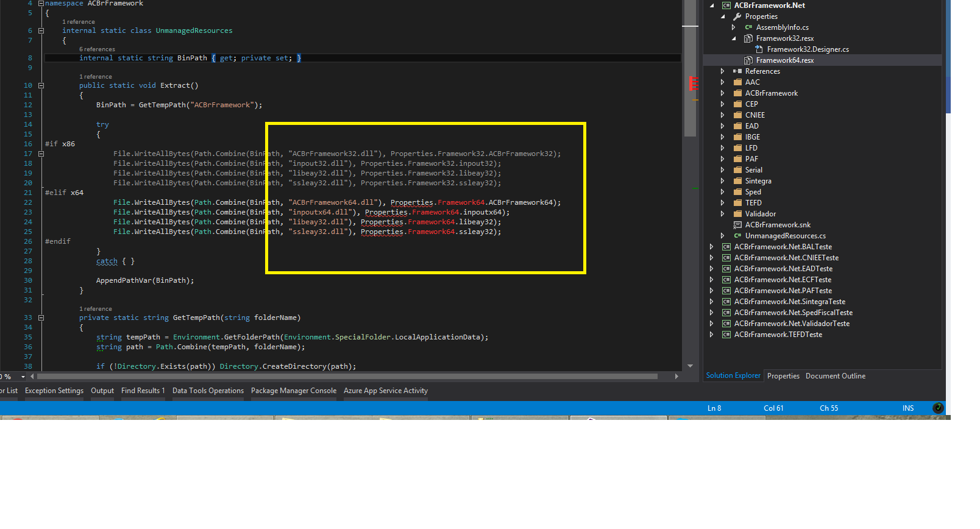Image resolution: width=980 pixels, height=529 pixels.
Task: Open Framework32.Designer.cs file
Action: tap(808, 49)
